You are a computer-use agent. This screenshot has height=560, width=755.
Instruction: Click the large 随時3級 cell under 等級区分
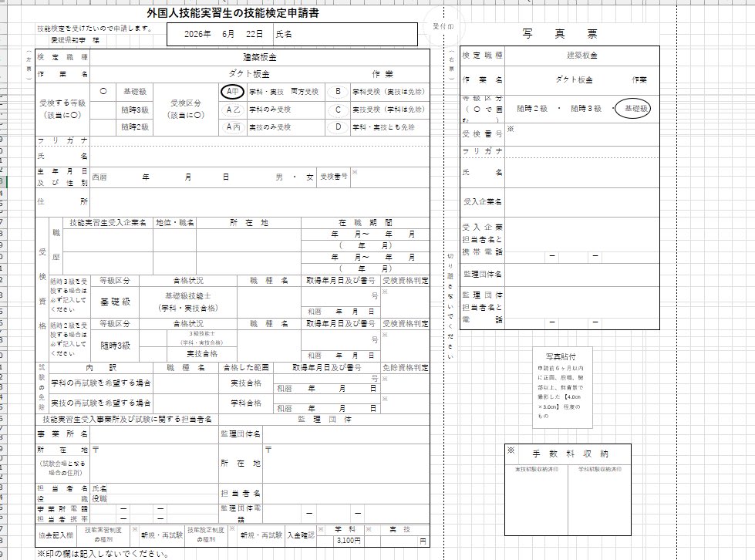coord(115,346)
